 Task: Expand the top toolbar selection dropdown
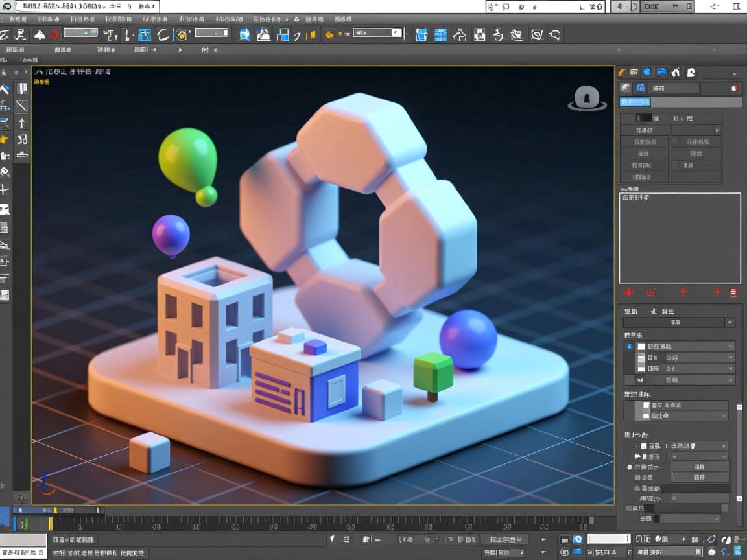378,32
